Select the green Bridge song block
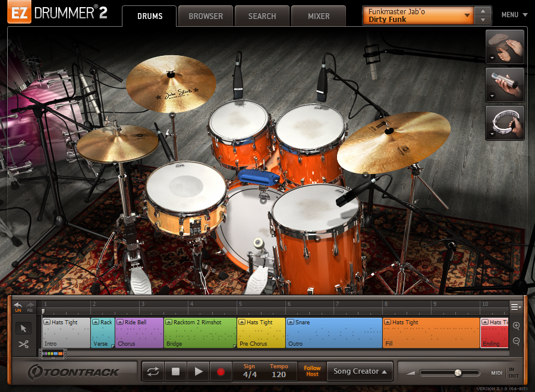Image resolution: width=535 pixels, height=392 pixels. [200, 333]
